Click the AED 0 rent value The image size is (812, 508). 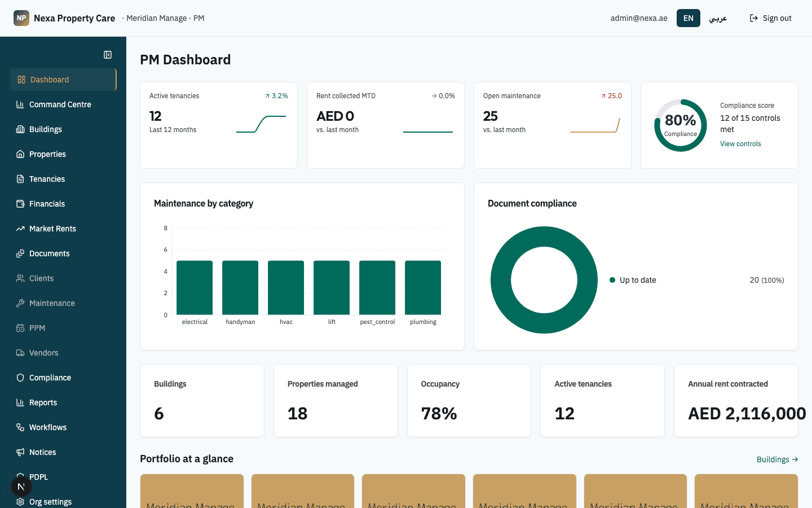tap(336, 116)
